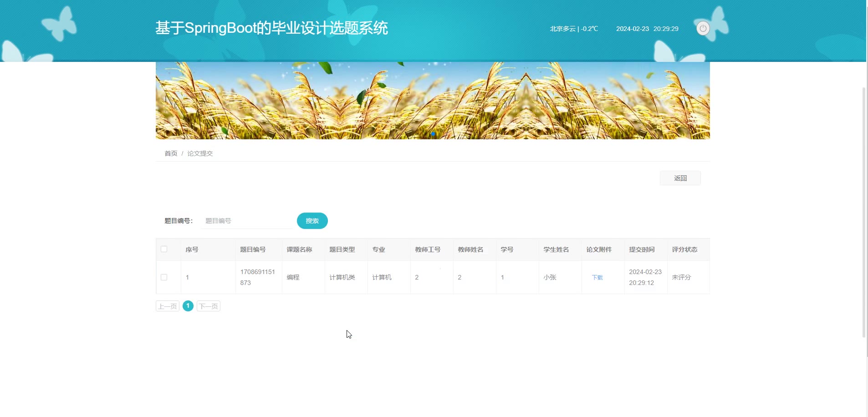Click submit time 2024-02-23 20:29:12 cell
868x417 pixels.
(x=645, y=277)
